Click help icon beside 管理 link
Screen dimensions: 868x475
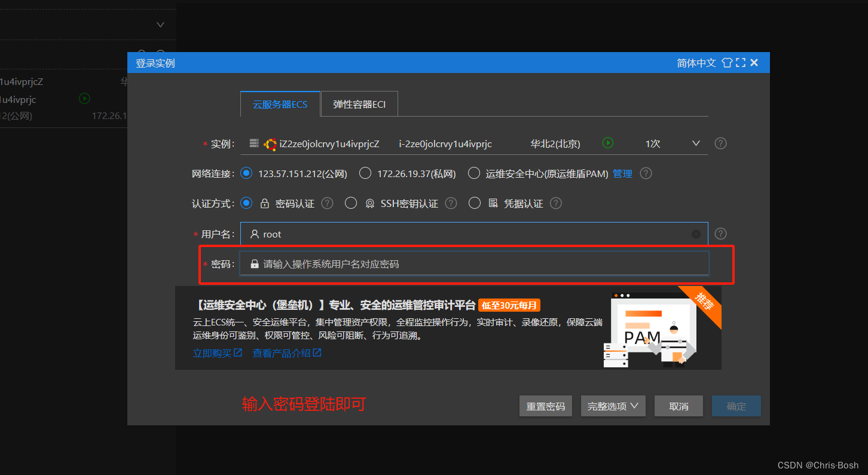646,173
